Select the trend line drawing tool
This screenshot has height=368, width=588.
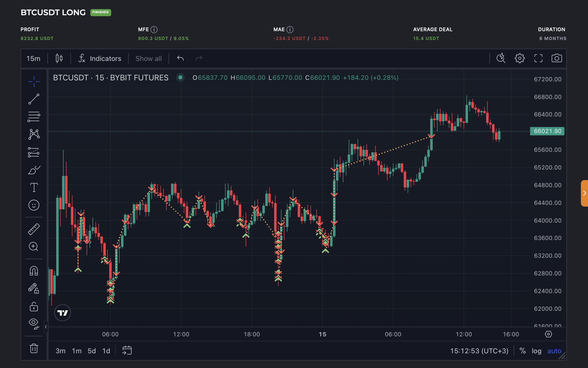pyautogui.click(x=34, y=99)
